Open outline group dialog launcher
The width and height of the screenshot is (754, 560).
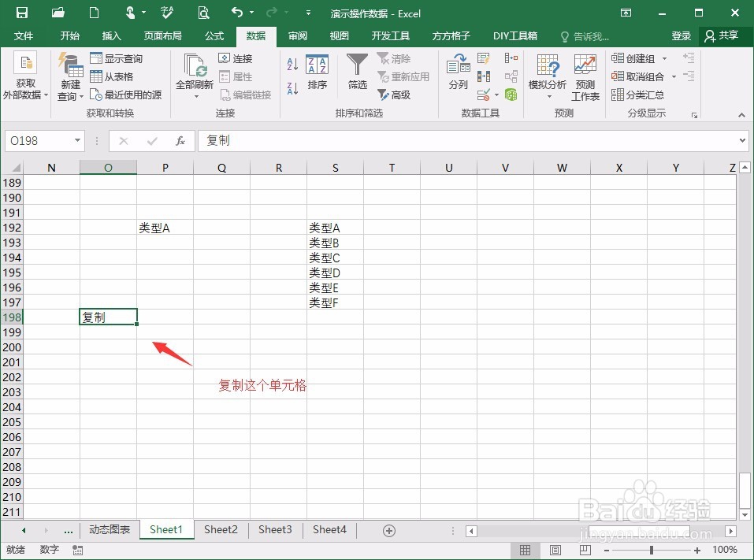tap(694, 115)
